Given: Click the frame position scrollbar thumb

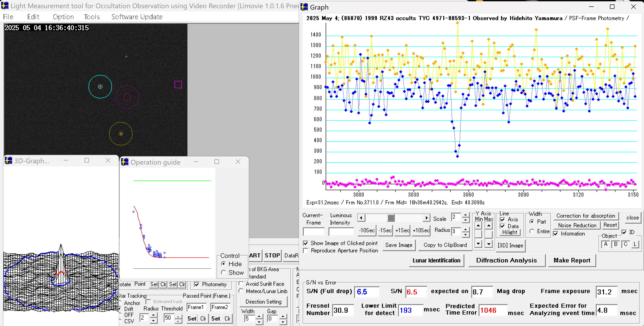Looking at the screenshot, I should [x=391, y=218].
